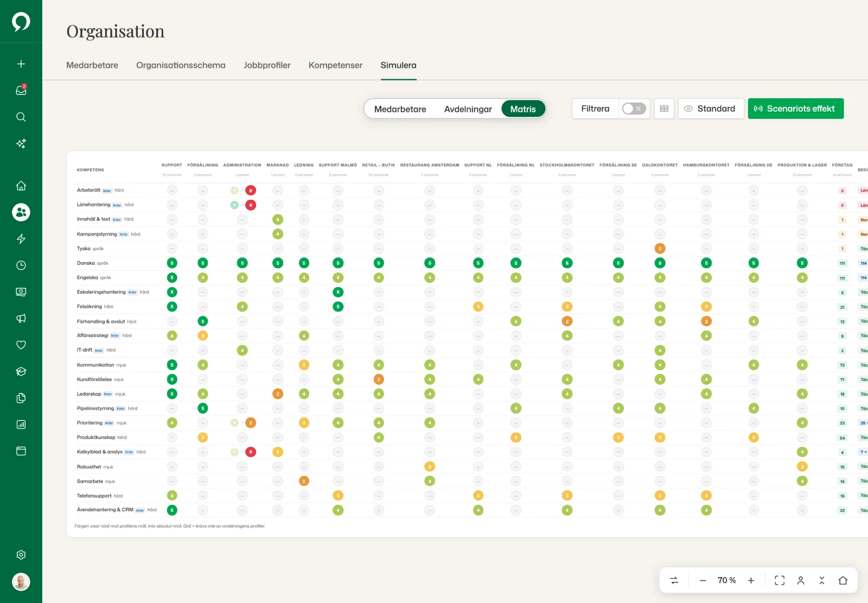The image size is (868, 603).
Task: Select the Matris view pill
Action: pyautogui.click(x=522, y=109)
